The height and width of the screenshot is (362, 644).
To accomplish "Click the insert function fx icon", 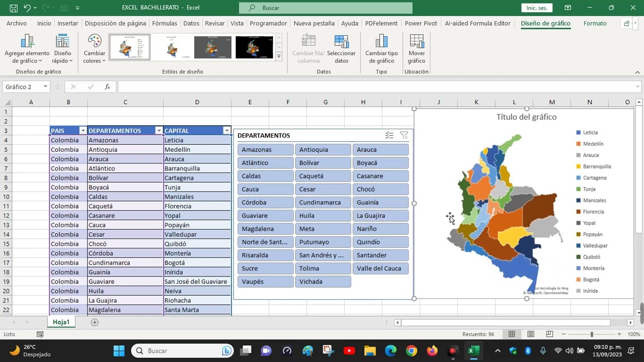I will (107, 87).
